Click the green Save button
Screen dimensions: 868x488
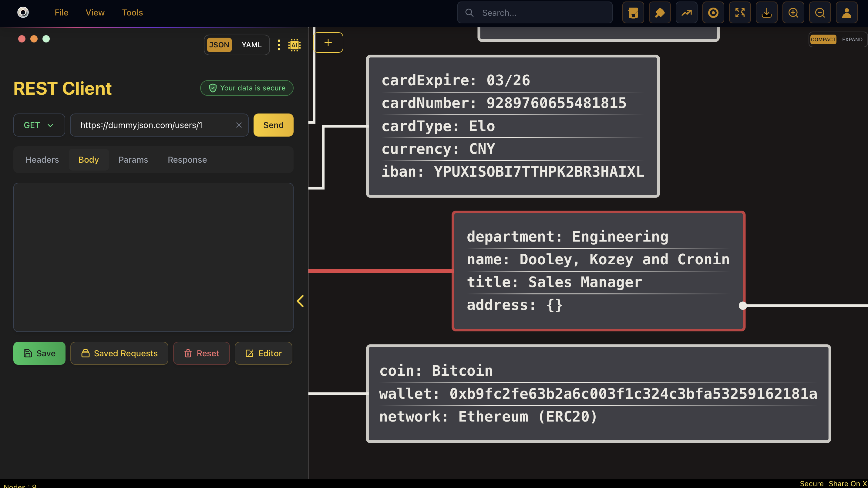[x=39, y=353]
